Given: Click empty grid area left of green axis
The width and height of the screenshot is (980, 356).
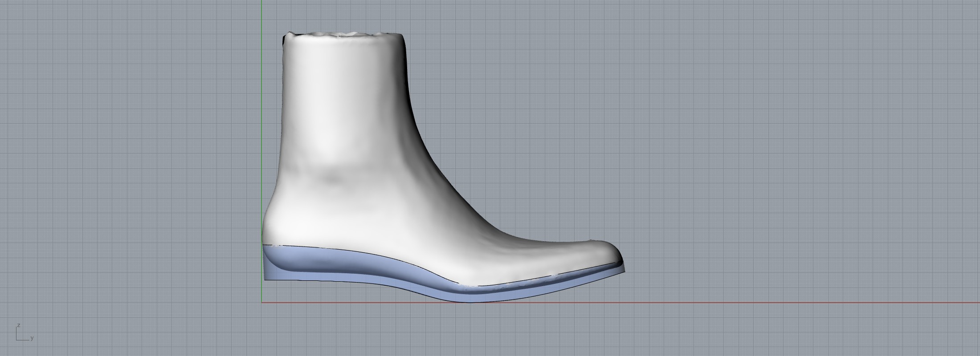Looking at the screenshot, I should pos(134,178).
